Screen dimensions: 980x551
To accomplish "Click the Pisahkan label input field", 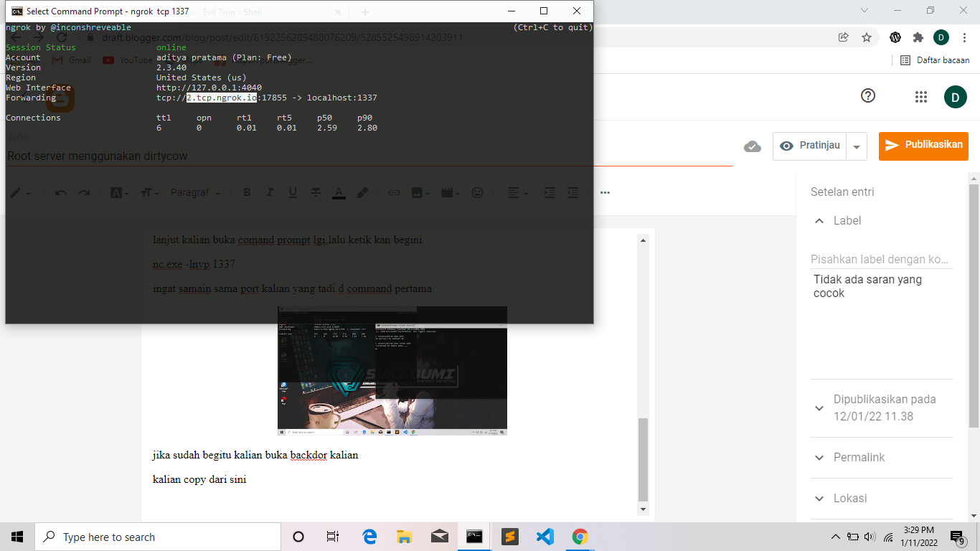I will (x=881, y=259).
